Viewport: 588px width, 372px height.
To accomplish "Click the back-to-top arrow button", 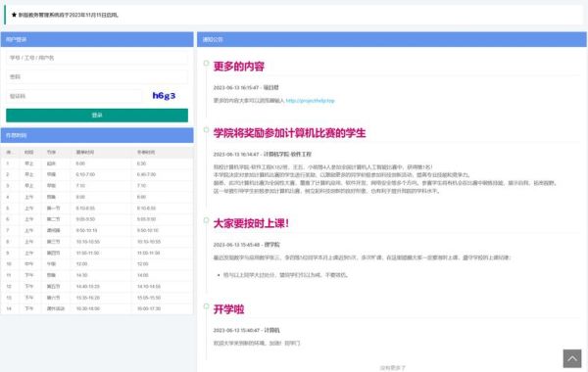I will 572,358.
